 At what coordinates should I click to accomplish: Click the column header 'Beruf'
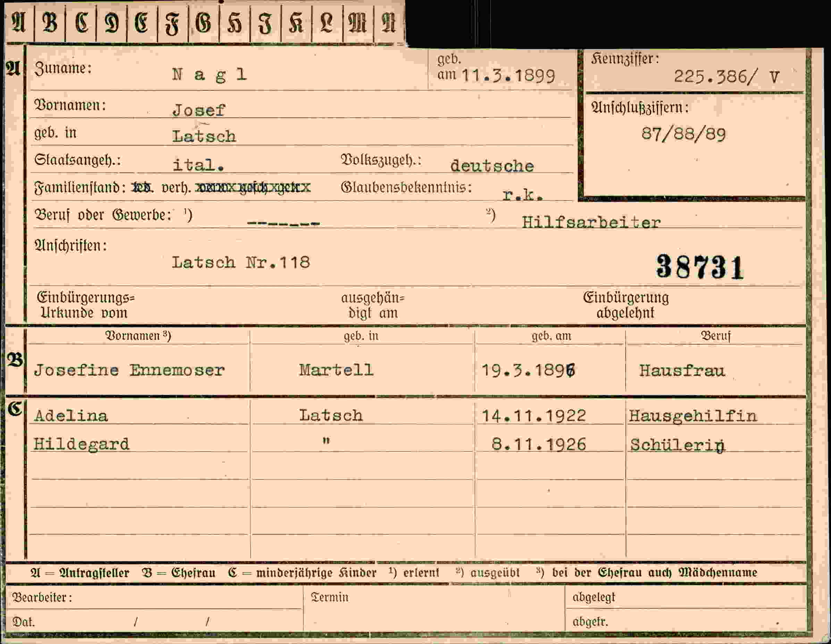pos(716,336)
